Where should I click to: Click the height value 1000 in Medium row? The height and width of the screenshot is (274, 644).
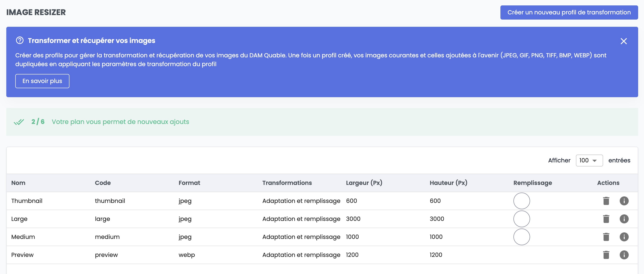click(x=436, y=237)
